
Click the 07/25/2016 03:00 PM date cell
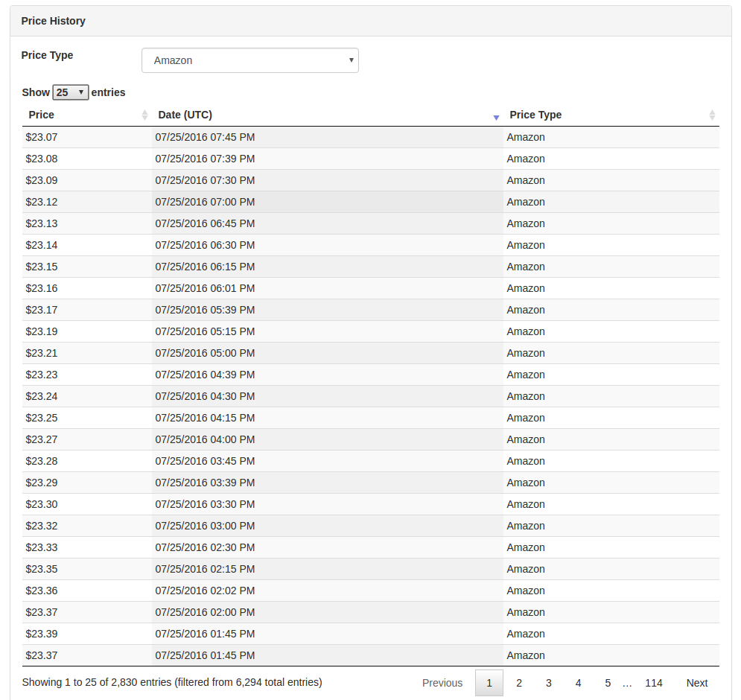(x=205, y=526)
